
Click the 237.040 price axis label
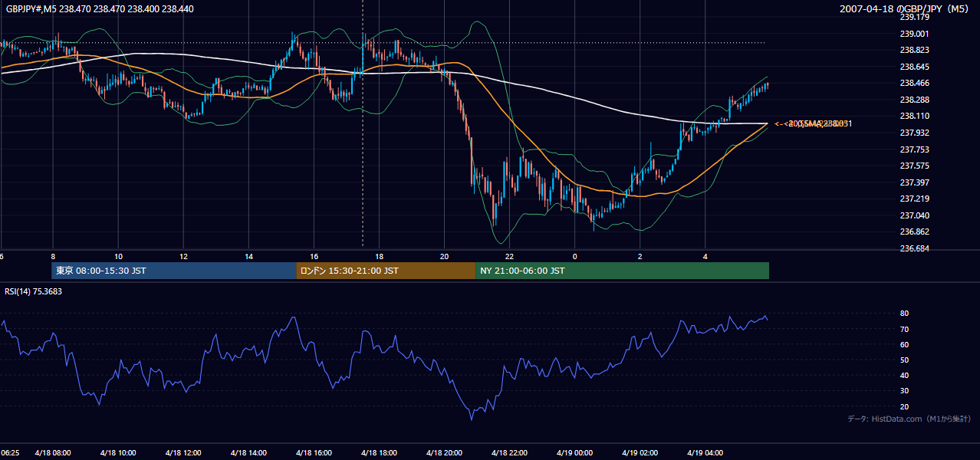tap(914, 215)
